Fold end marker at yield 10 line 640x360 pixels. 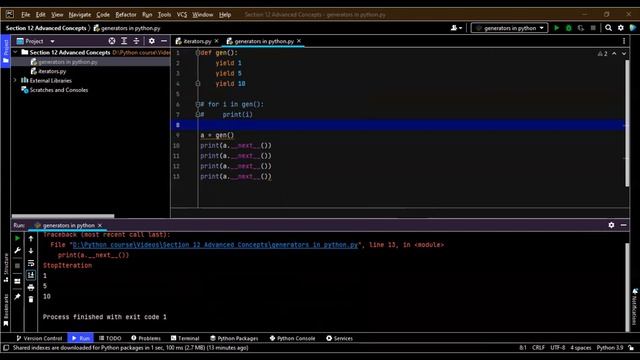click(x=198, y=84)
